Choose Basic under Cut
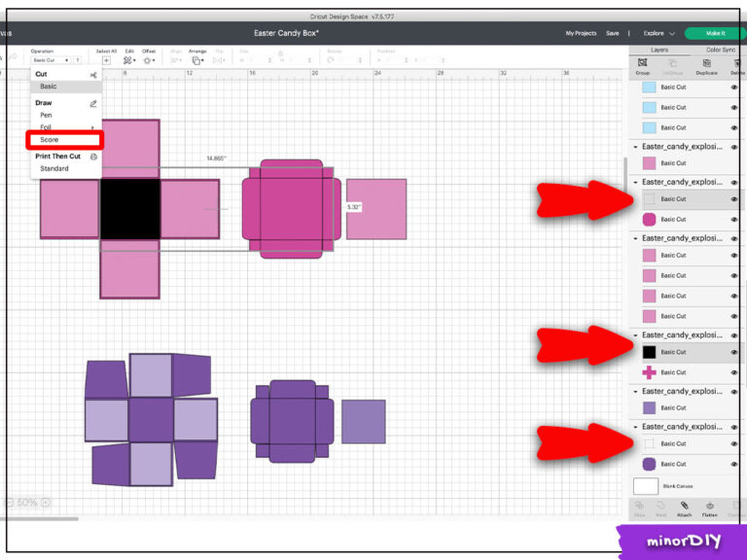747x560 pixels. (66, 87)
